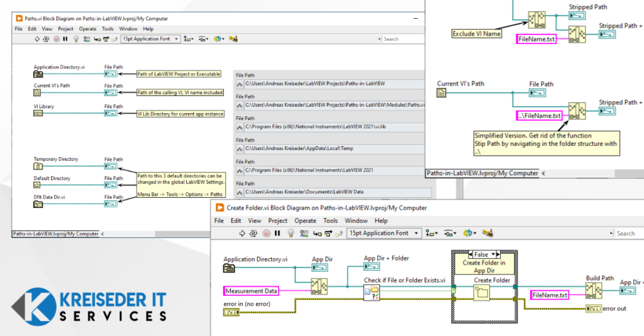The width and height of the screenshot is (644, 336).
Task: Click path field showing LabVIEW 2021\vi.lib
Action: 335,127
